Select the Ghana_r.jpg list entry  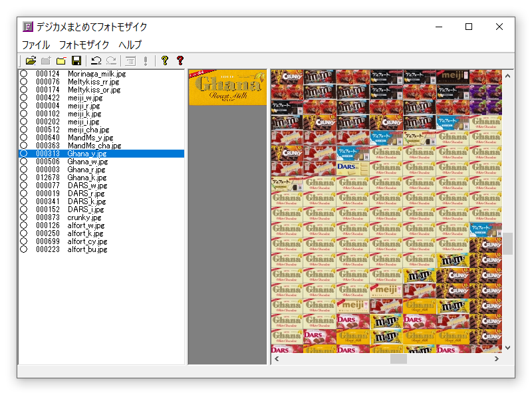tap(102, 170)
